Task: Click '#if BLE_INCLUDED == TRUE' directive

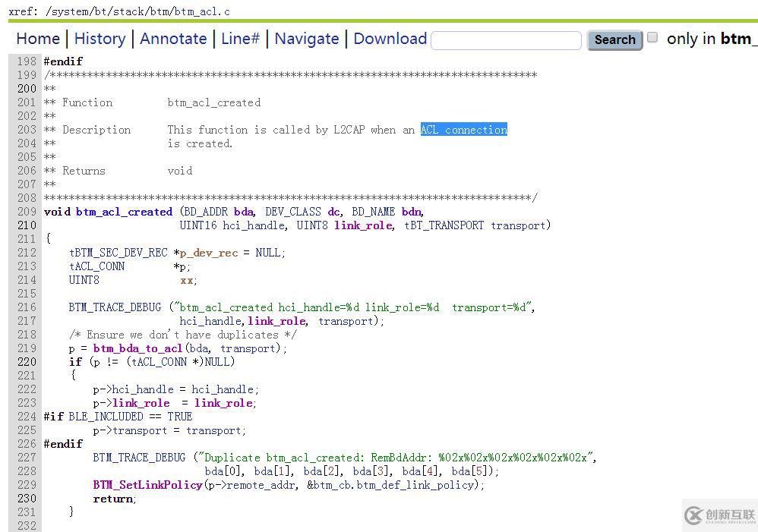Action: [118, 417]
